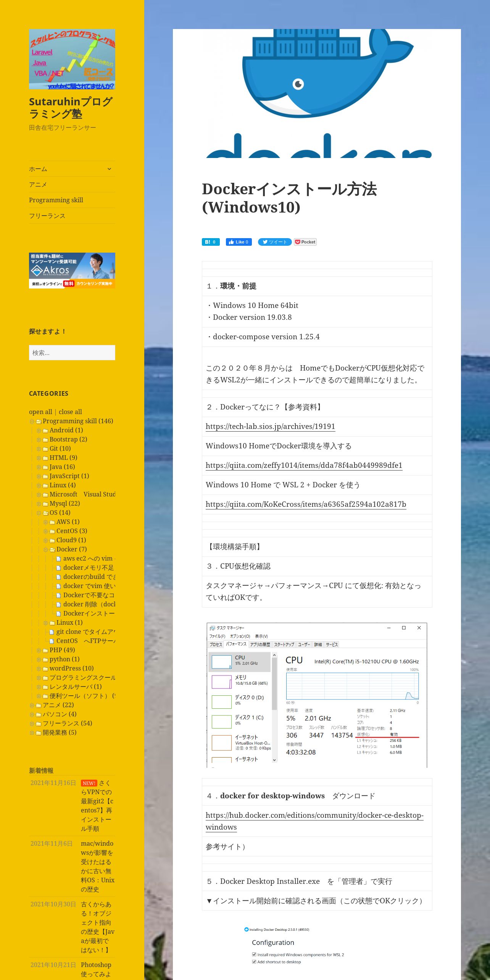Click the folder icon for アニメ (22)
Viewport: 490px width, 980px height.
pos(39,705)
